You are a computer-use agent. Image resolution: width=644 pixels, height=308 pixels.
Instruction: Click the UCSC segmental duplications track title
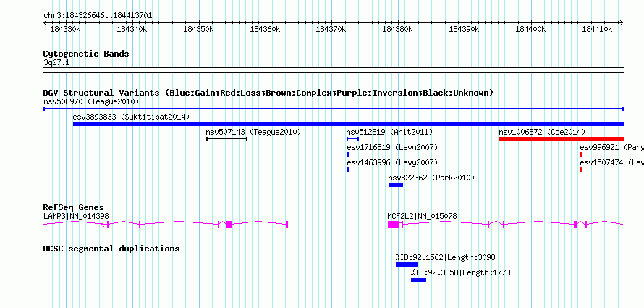[111, 249]
